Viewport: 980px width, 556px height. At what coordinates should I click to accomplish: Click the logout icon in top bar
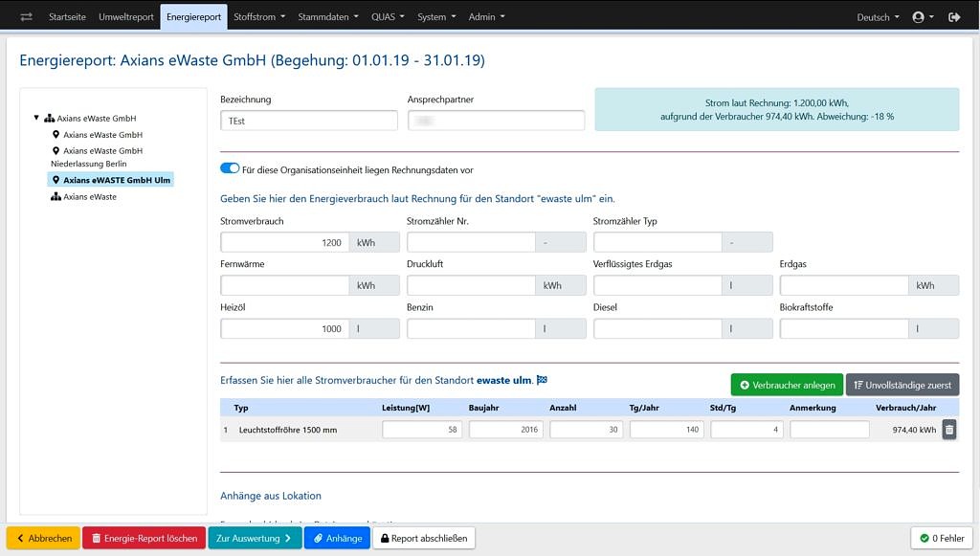point(954,17)
